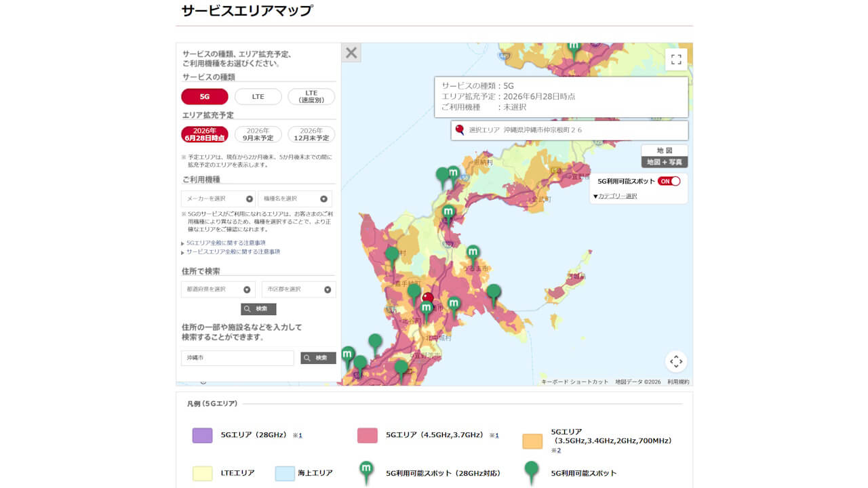Screen dimensions: 868x488
Task: Click the orange 5Gエリア(3.5GHz...) swatch
Action: coord(532,441)
